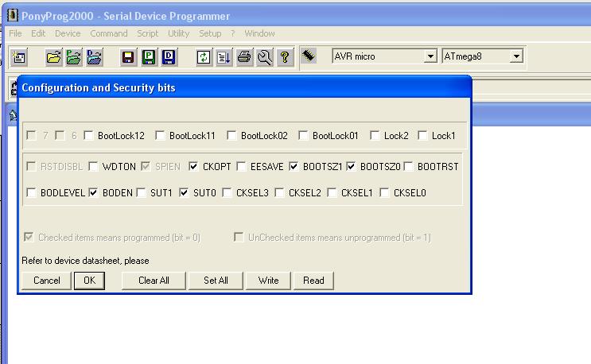
Task: Open the Edit menu
Action: coord(38,33)
